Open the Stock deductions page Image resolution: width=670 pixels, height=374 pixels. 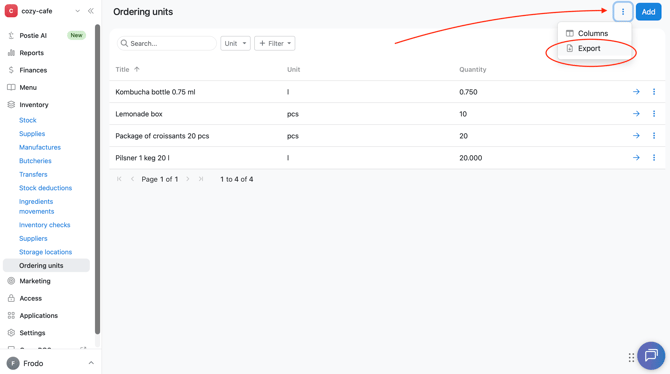point(45,188)
